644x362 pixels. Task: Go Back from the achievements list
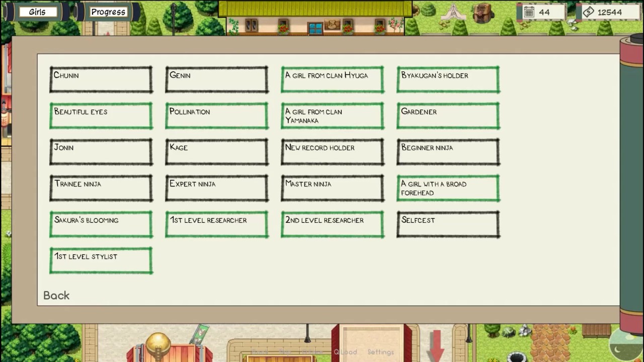56,296
